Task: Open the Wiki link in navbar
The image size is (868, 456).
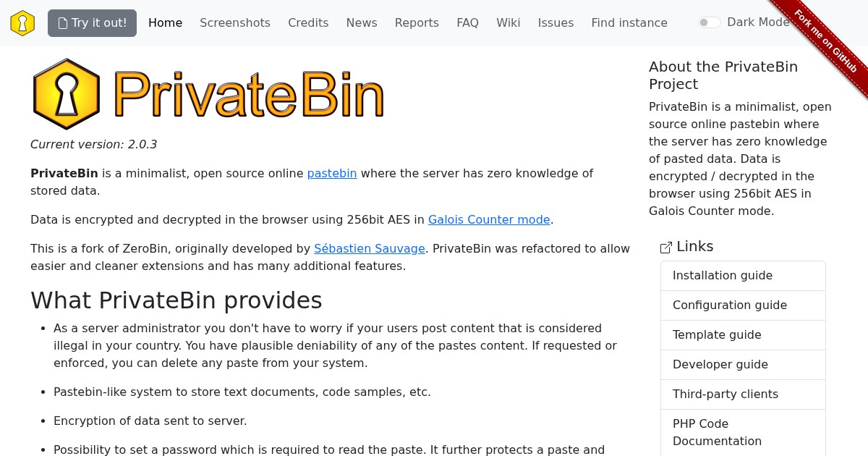Action: pos(509,23)
